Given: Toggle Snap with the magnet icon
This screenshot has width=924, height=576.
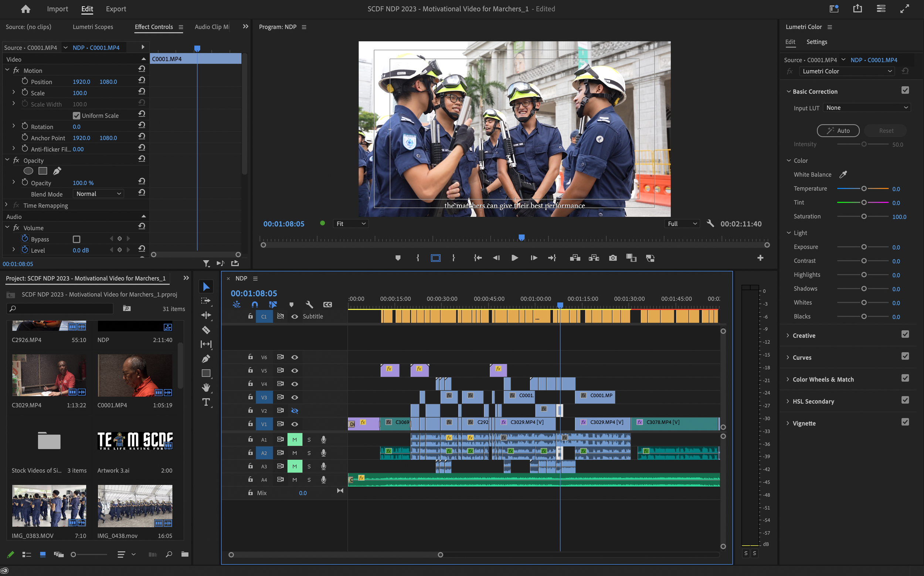Looking at the screenshot, I should tap(255, 304).
